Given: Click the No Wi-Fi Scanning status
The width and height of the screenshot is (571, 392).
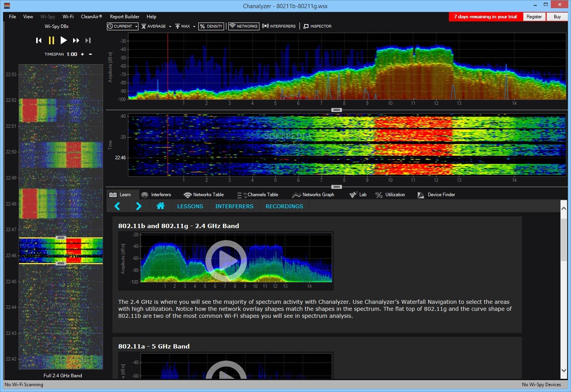Looking at the screenshot, I should click(x=24, y=385).
